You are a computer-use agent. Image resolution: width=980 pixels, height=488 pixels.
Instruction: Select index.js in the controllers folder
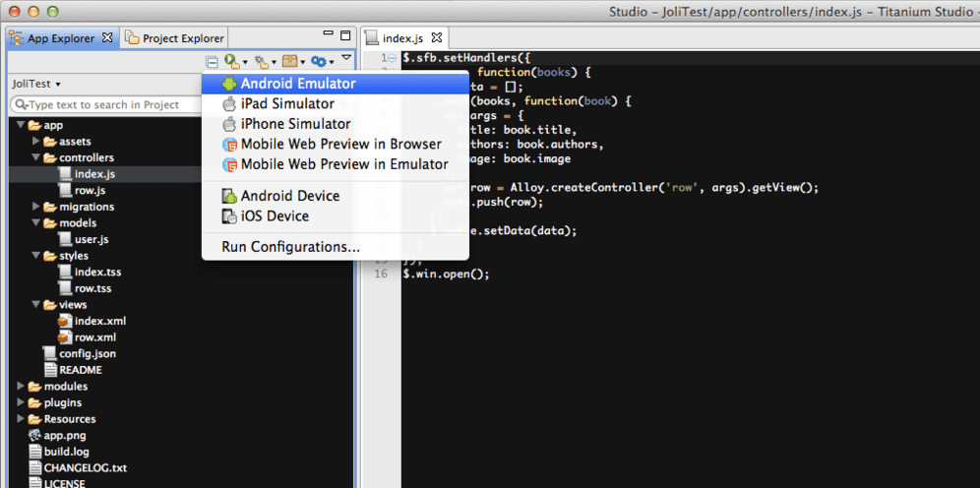(94, 174)
